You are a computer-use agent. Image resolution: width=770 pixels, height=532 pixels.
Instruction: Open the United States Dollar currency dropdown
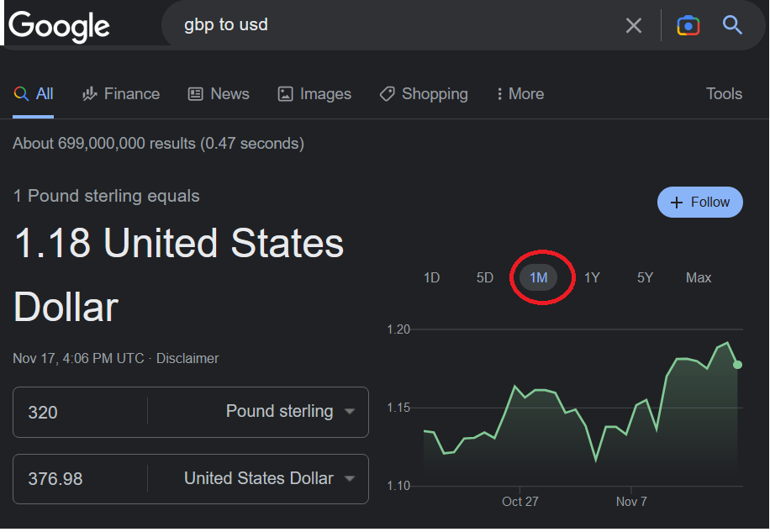(x=270, y=479)
